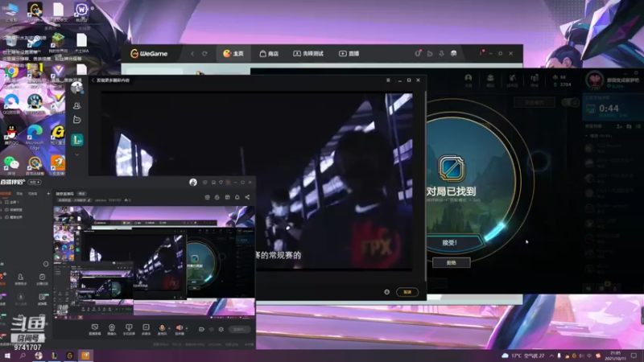644x362 pixels.
Task: Open the League client collection tab icon
Action: point(490,80)
